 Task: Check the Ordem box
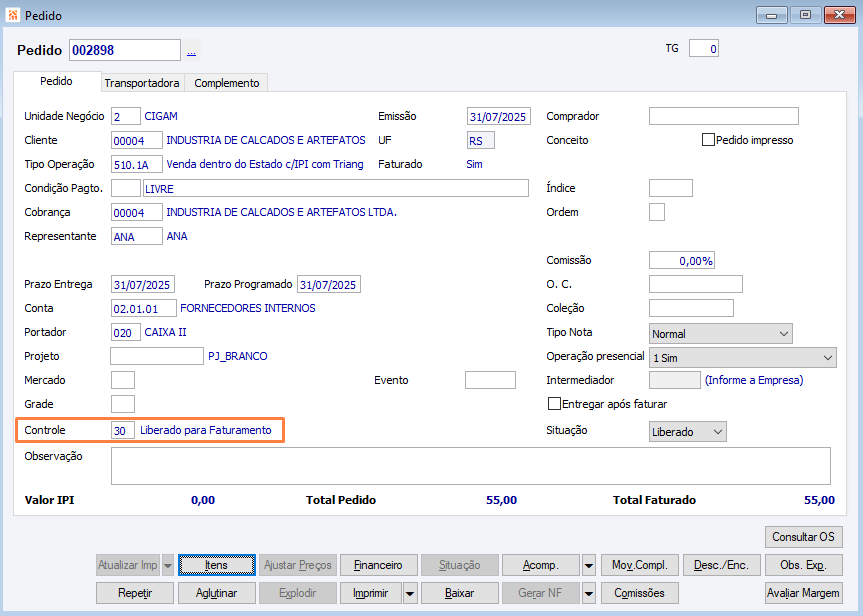click(x=657, y=212)
